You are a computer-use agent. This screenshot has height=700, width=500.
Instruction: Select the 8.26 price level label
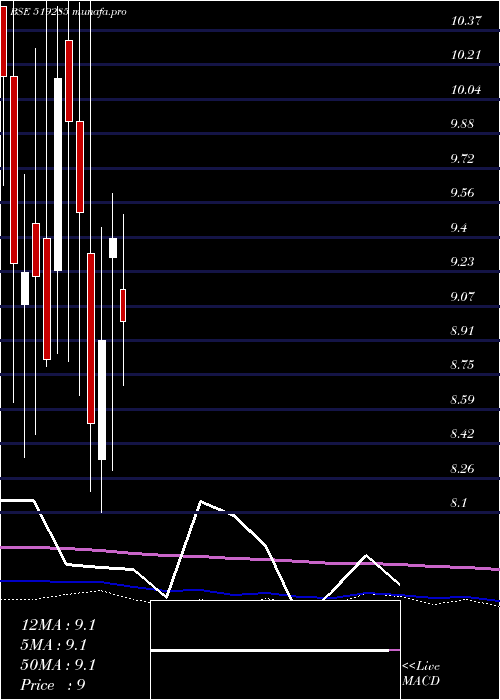(x=462, y=469)
